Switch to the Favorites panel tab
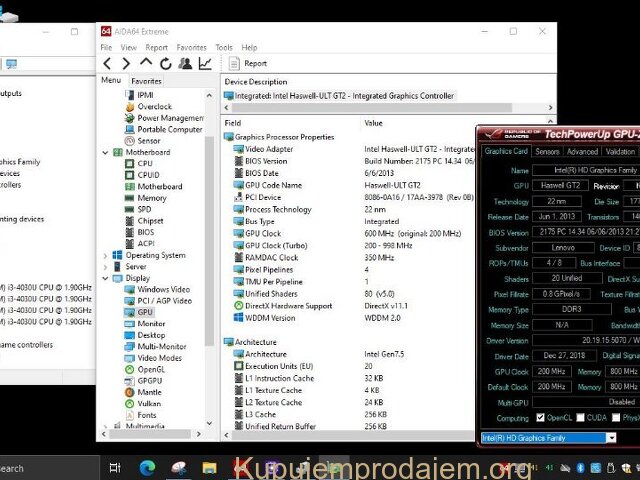Screen dimensions: 640x480 click(x=146, y=81)
